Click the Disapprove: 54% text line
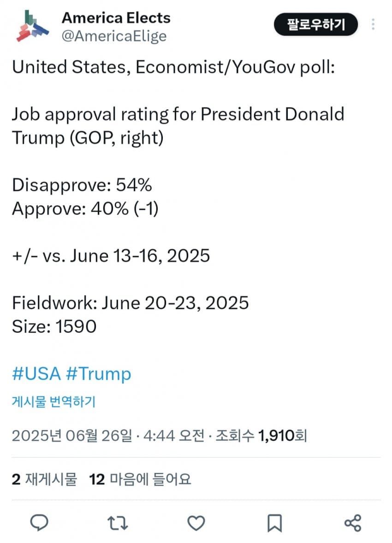 pos(82,185)
